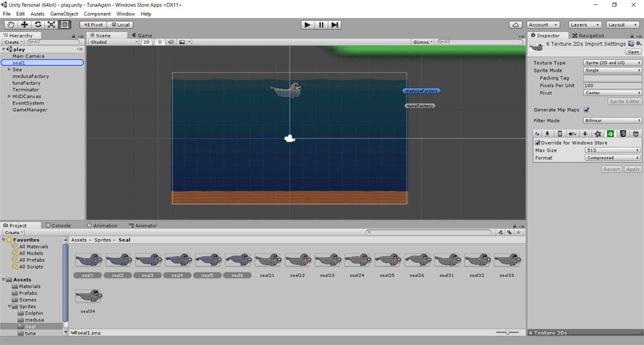Expand the Sea object in Hierarchy
The width and height of the screenshot is (644, 345).
[9, 70]
